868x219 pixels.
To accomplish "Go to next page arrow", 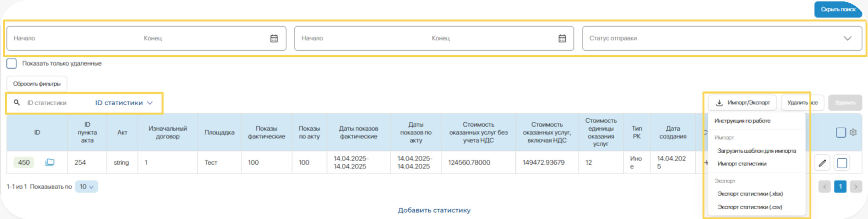I will [856, 187].
